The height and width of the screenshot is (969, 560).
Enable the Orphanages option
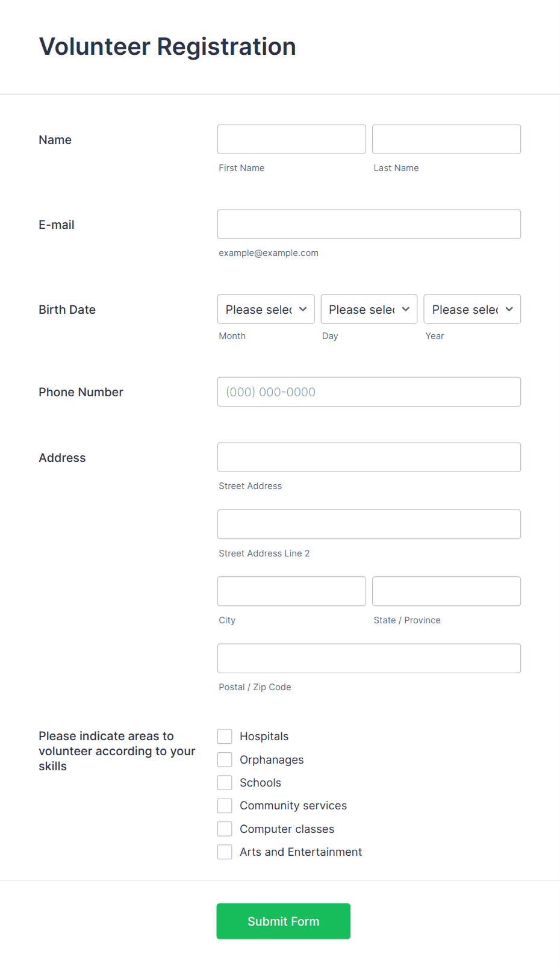pyautogui.click(x=225, y=759)
